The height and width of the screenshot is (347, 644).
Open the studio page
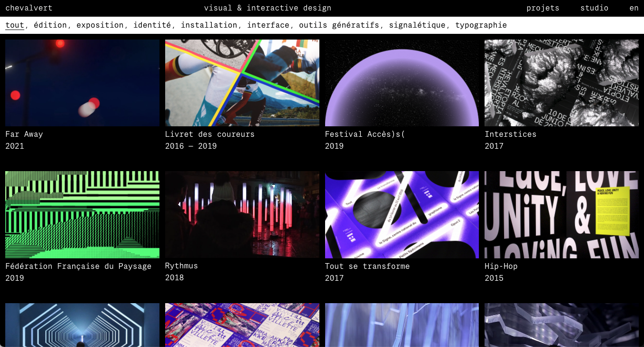coord(594,8)
